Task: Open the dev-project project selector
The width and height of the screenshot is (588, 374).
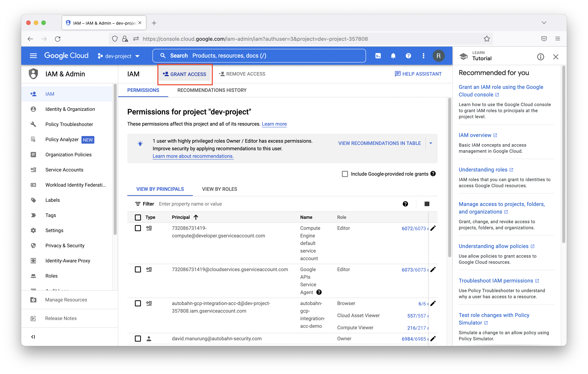Action: 119,56
